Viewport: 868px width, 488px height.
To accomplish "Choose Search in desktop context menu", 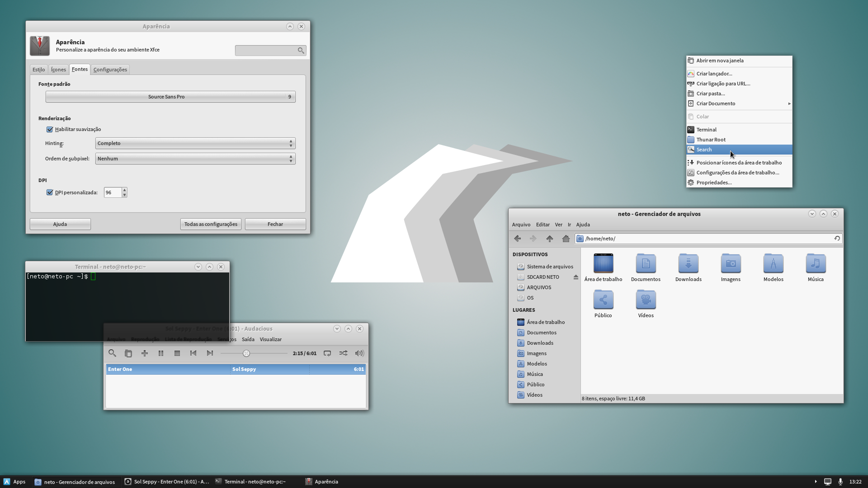I will click(739, 150).
